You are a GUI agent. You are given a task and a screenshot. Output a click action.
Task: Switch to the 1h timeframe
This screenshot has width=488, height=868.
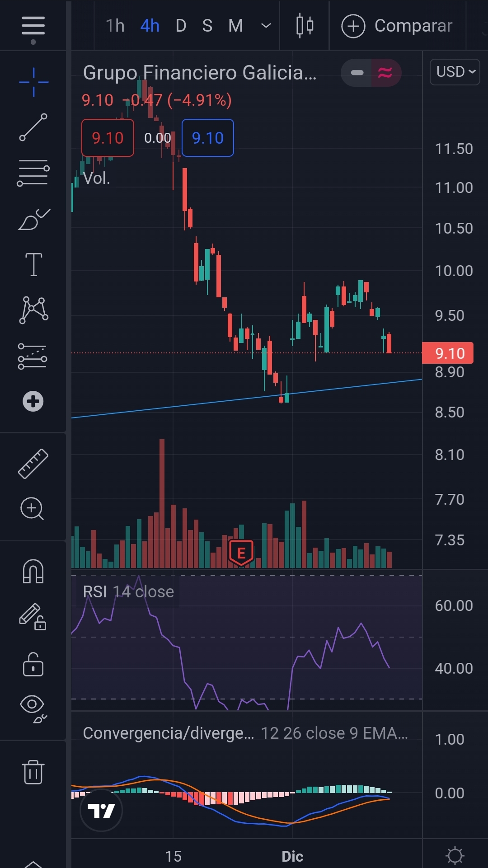coord(115,26)
